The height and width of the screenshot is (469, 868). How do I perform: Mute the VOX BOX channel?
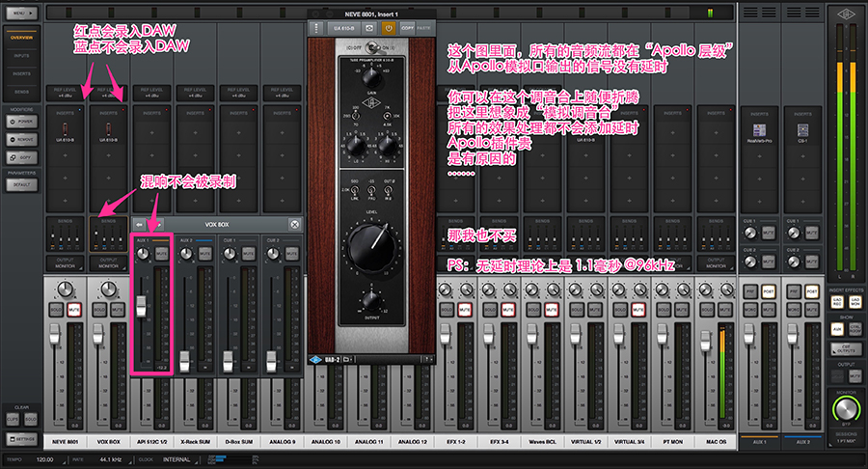point(117,310)
